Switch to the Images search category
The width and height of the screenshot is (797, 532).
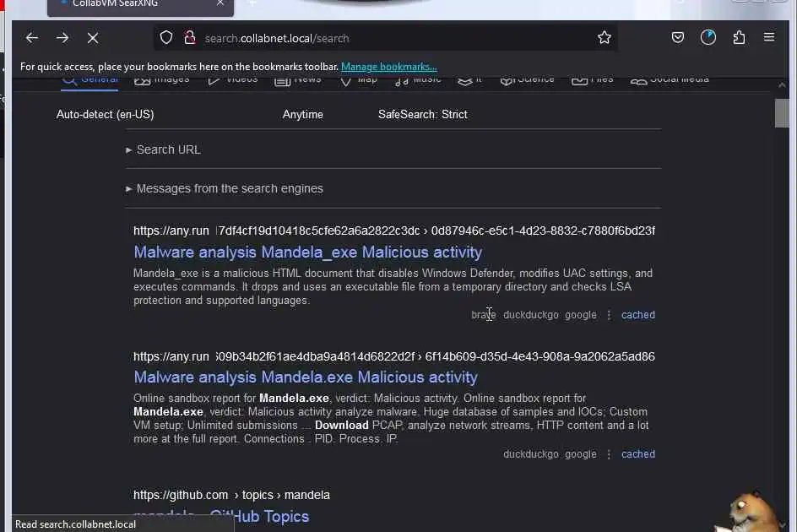161,81
